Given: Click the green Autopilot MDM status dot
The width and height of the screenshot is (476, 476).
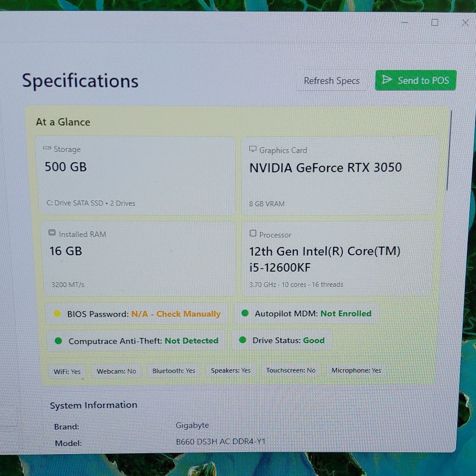Looking at the screenshot, I should (x=245, y=313).
